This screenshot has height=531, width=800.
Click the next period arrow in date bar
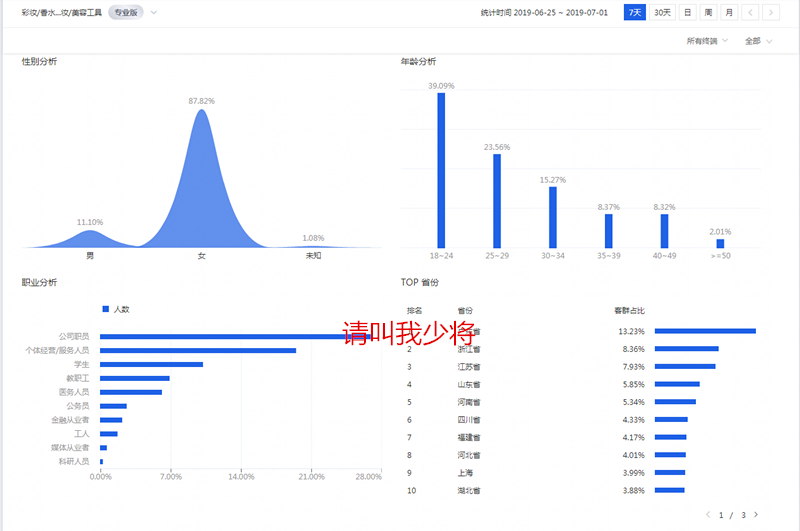[x=773, y=12]
